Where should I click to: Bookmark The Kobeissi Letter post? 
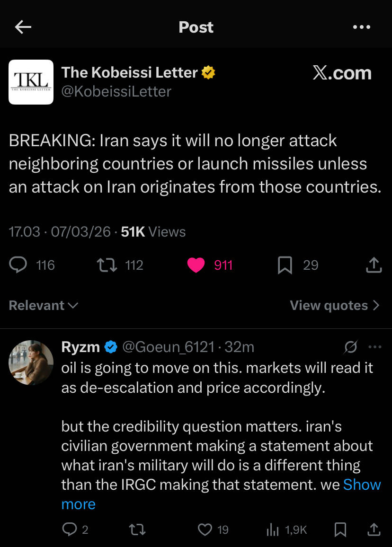285,265
